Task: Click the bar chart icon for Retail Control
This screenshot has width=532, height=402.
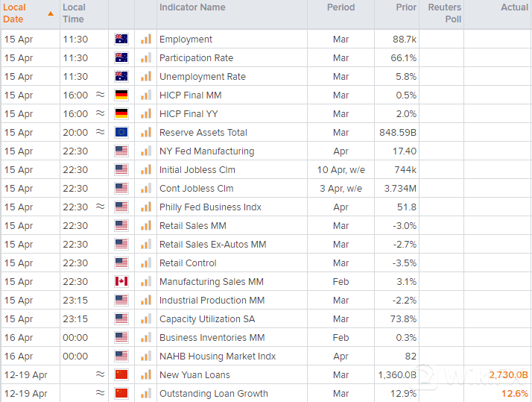Action: click(145, 263)
